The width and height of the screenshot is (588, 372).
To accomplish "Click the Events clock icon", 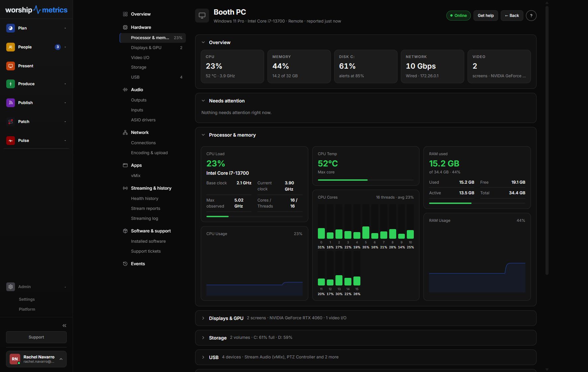I will (125, 264).
